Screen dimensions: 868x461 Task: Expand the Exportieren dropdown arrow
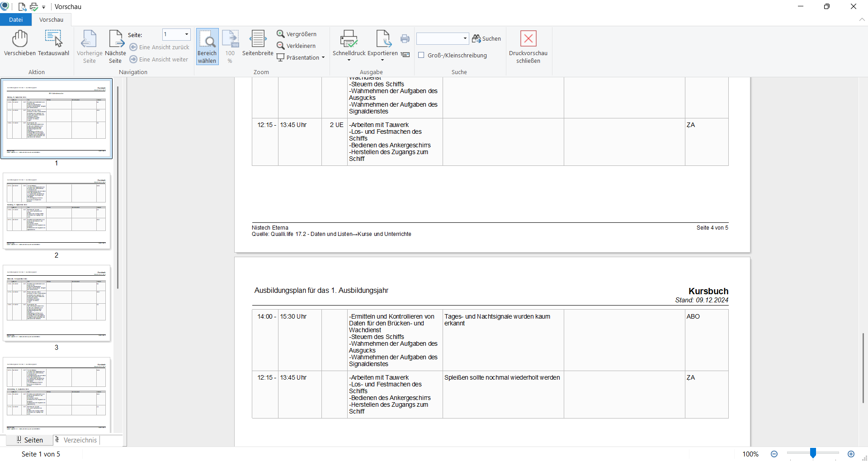[x=382, y=60]
